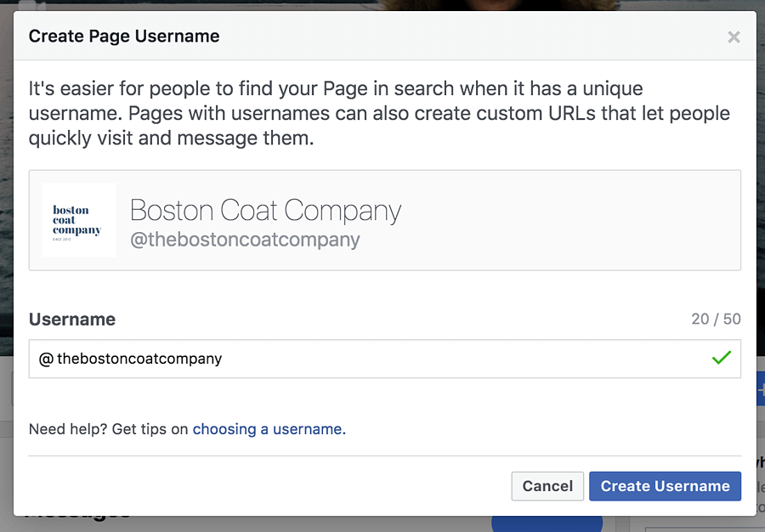Click the Create Username button

pyautogui.click(x=665, y=486)
